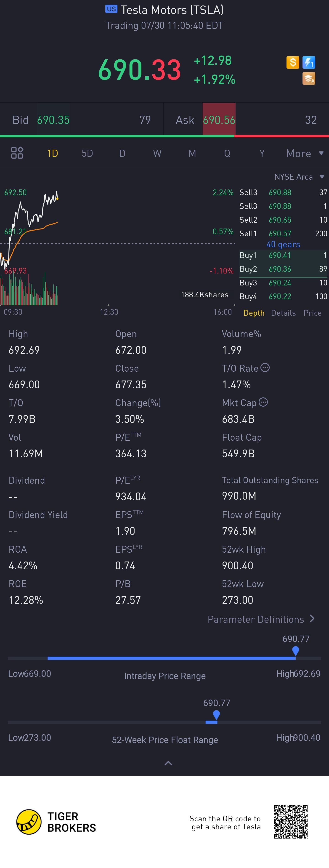Screen dimensions: 329x868
Task: Select the Depth tab
Action: point(254,313)
